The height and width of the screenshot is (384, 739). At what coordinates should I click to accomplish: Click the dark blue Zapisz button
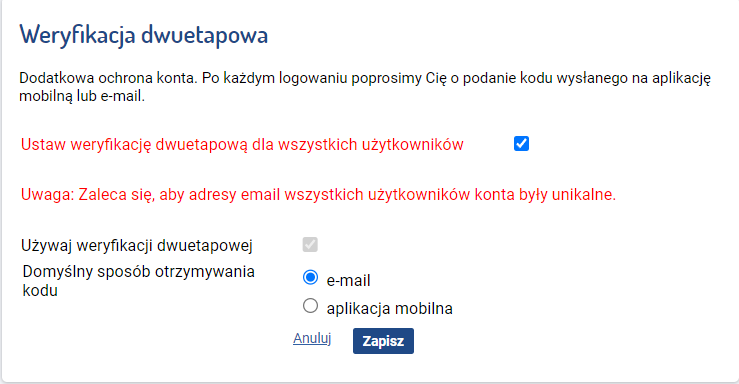(x=383, y=341)
